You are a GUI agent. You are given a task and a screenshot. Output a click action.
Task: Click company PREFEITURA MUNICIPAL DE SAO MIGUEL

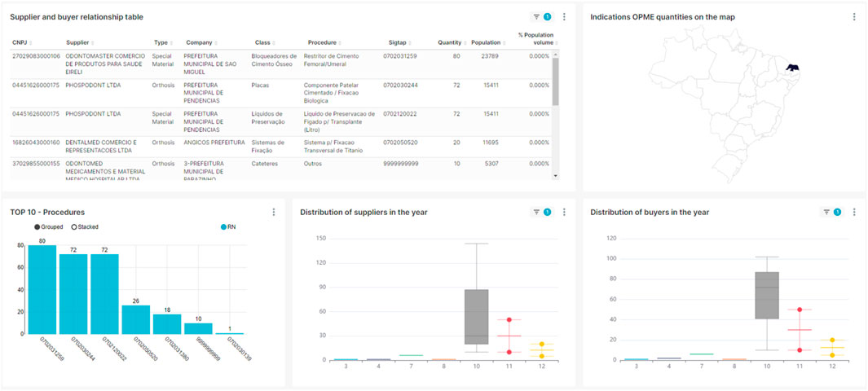click(210, 64)
